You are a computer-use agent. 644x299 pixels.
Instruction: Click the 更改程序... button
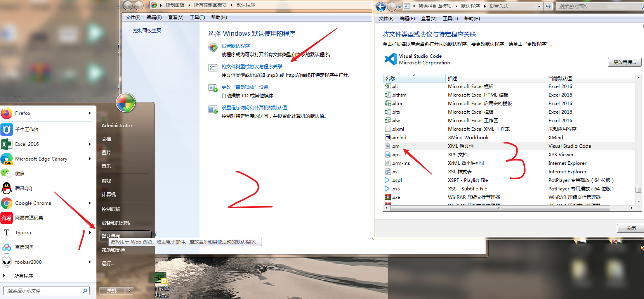click(x=625, y=62)
